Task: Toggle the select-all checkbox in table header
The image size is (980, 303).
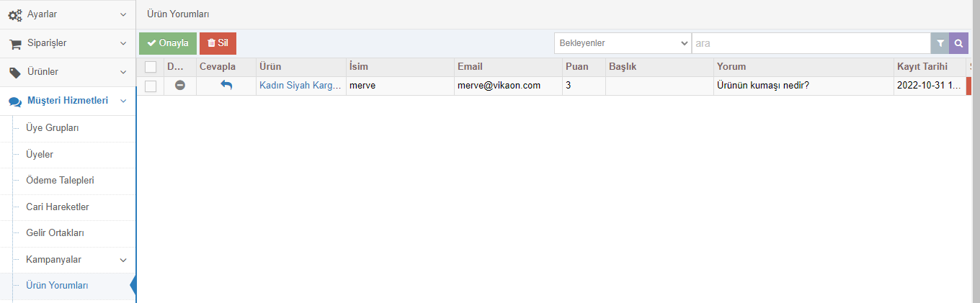Action: tap(151, 67)
